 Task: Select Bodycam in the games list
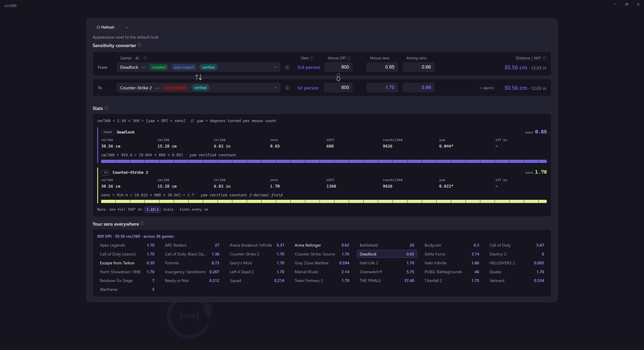(452, 245)
